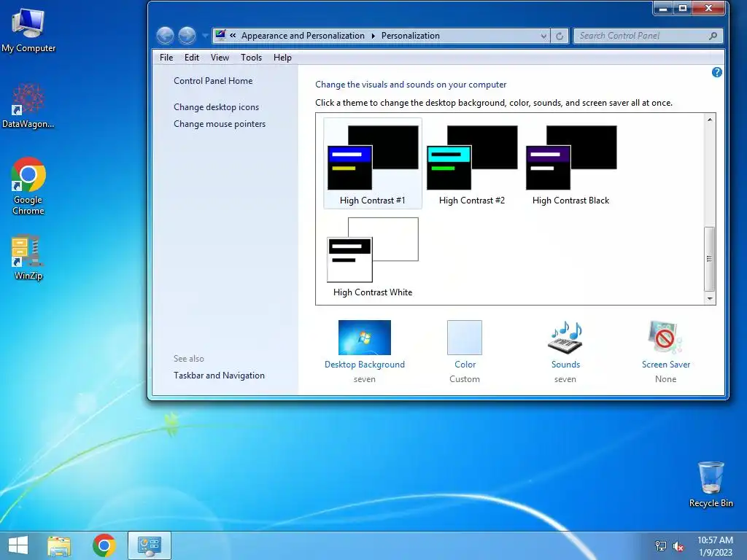The height and width of the screenshot is (560, 747).
Task: Click the Screen Saver link text
Action: point(665,365)
